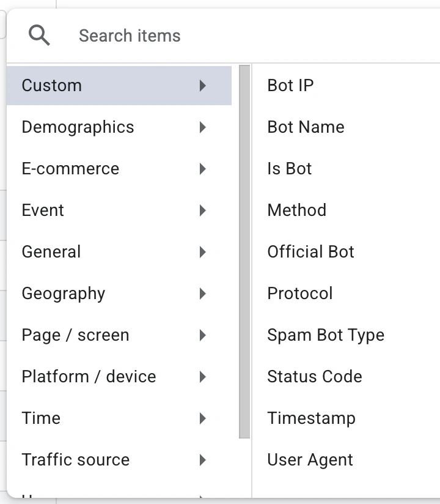Expand arrow next to Demographics

coord(203,127)
